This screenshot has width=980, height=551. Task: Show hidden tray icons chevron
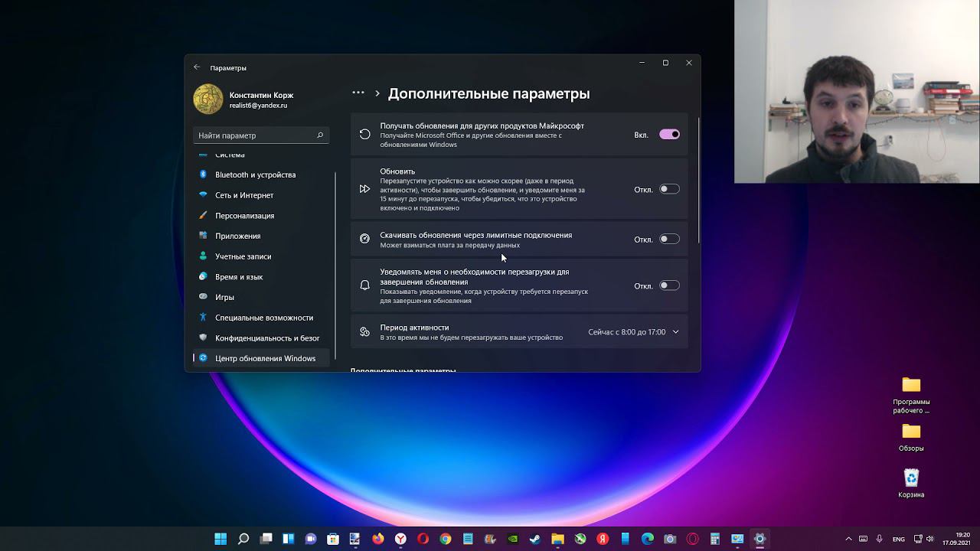point(848,539)
